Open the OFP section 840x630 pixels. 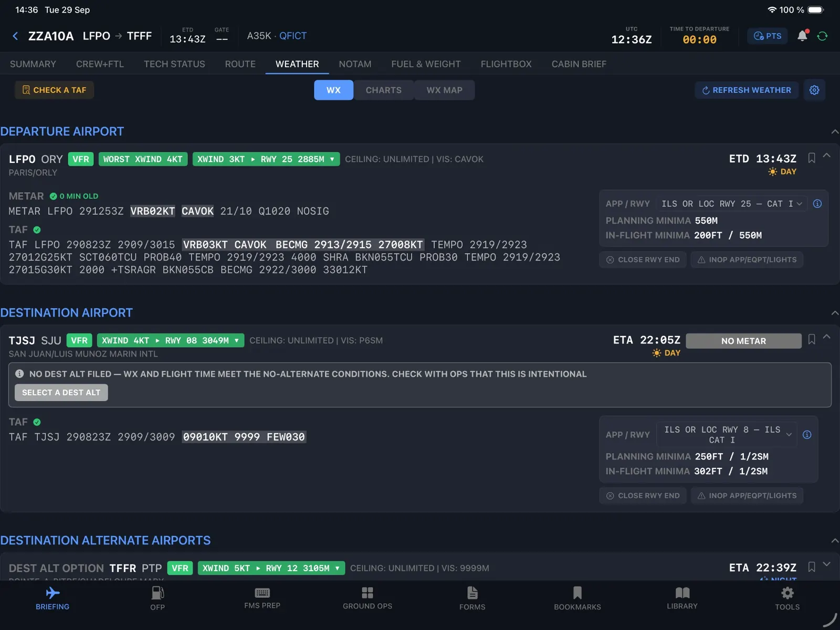point(157,599)
